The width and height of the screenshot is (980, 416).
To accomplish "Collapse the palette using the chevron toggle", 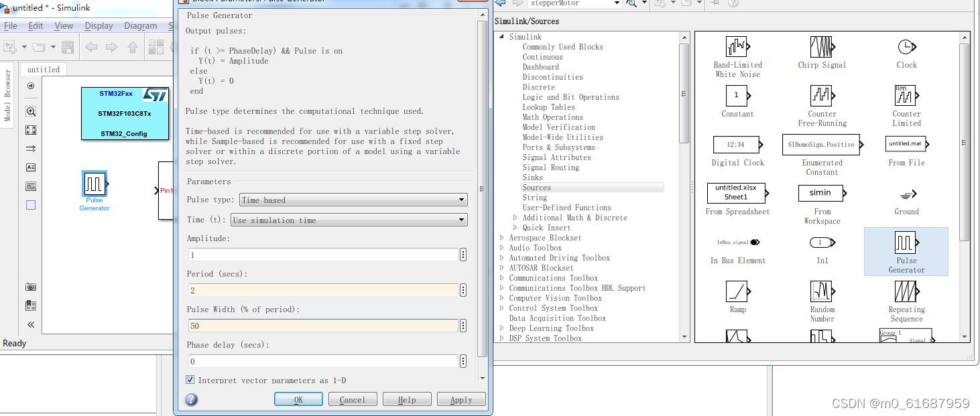I will [30, 324].
